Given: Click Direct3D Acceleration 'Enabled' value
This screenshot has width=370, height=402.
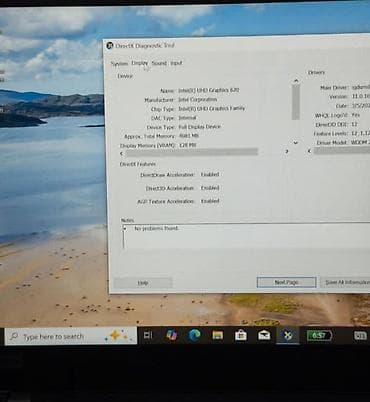Looking at the screenshot, I should (210, 188).
